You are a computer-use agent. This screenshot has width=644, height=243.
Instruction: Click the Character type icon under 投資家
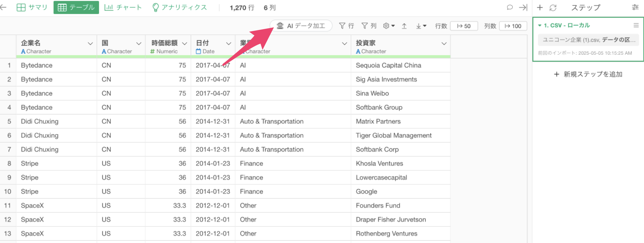click(358, 51)
